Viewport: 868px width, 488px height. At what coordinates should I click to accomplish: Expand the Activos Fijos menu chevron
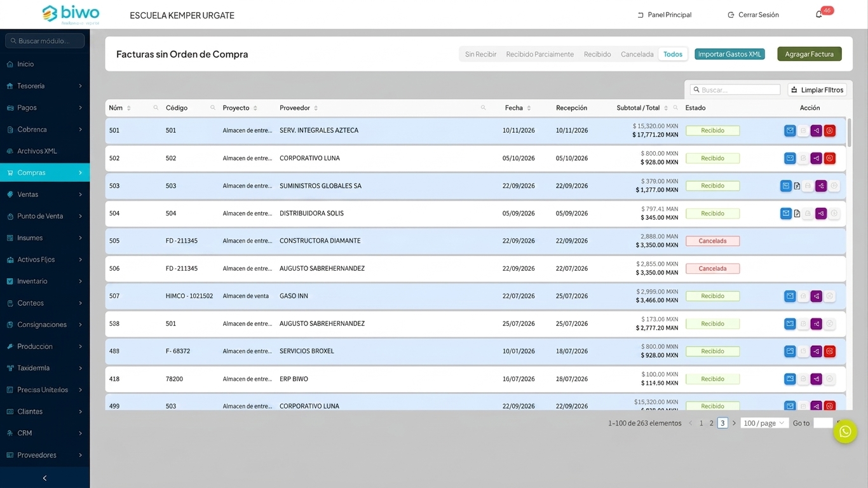tap(80, 260)
